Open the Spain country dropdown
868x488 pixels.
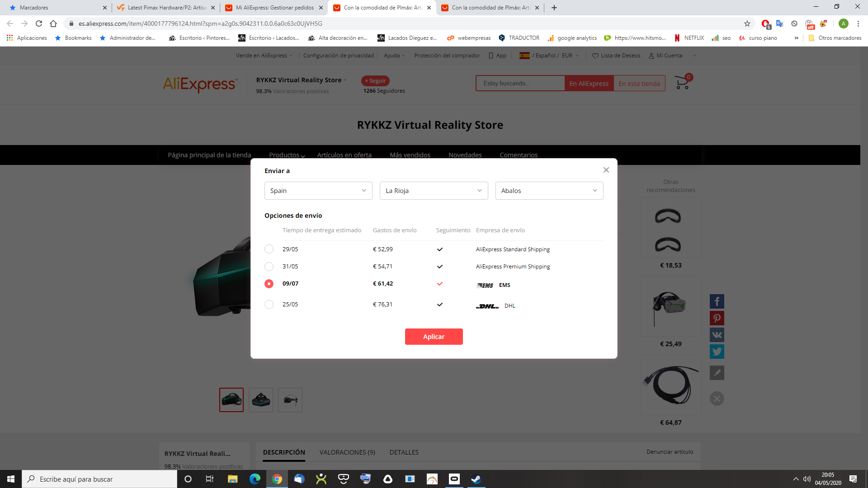[x=318, y=191]
